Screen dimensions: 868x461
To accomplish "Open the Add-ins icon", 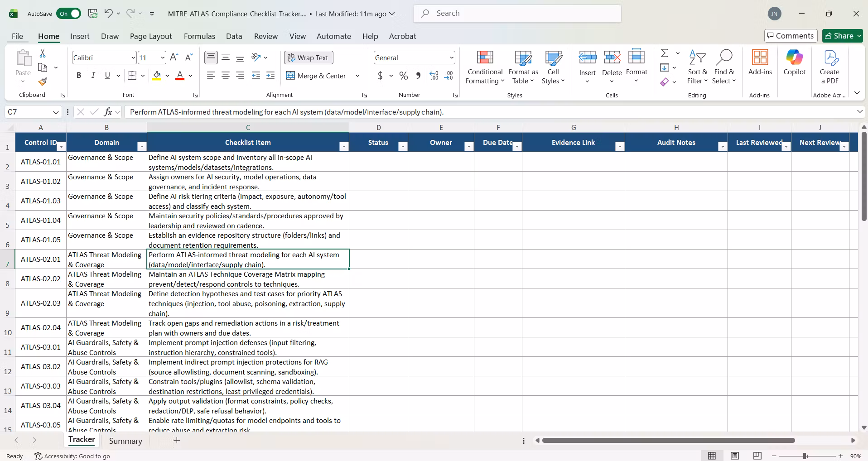I will click(760, 62).
